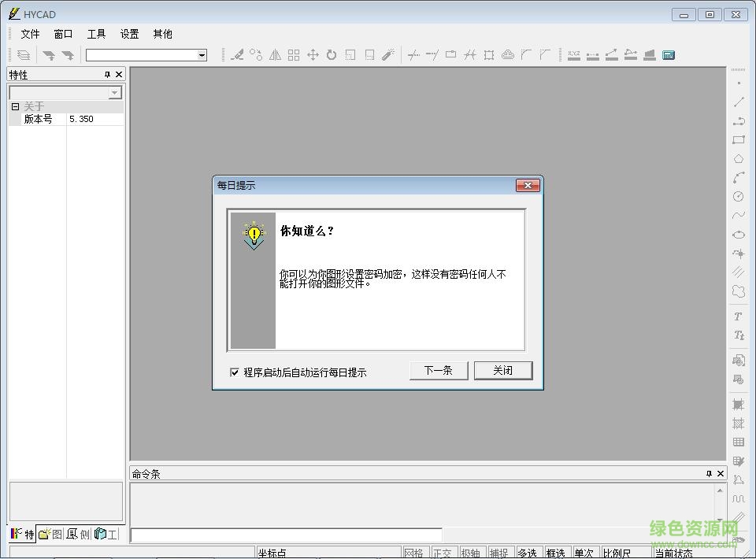The height and width of the screenshot is (559, 756).
Task: Select the circle tool in the right sidebar
Action: point(741,196)
